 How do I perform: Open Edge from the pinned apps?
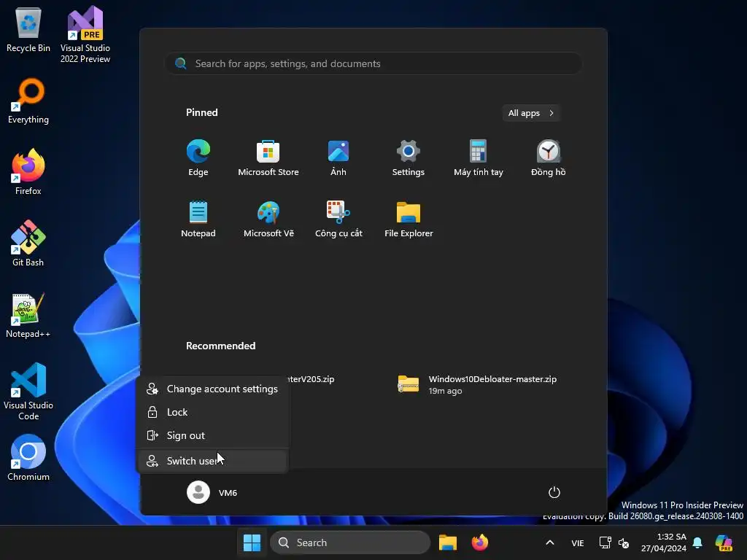tap(198, 157)
